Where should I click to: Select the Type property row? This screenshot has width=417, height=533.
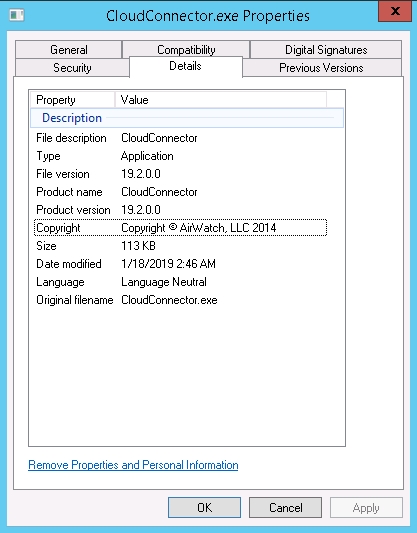coord(180,156)
